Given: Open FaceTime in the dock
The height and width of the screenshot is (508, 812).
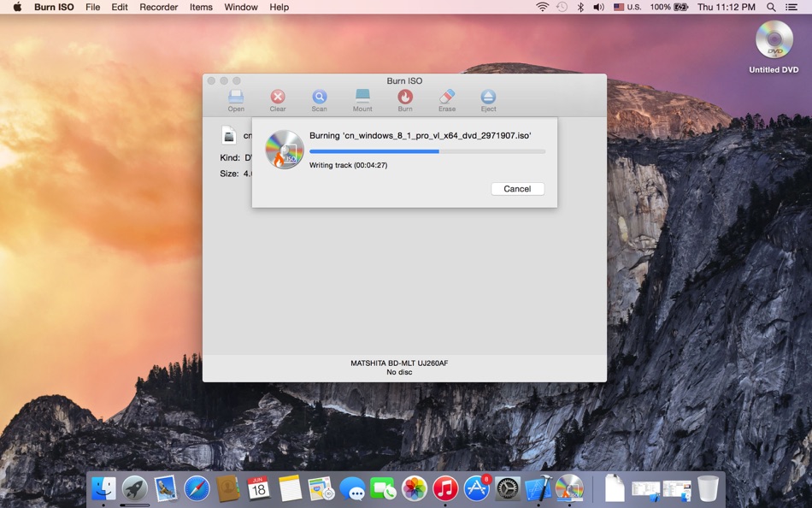Looking at the screenshot, I should pyautogui.click(x=383, y=488).
